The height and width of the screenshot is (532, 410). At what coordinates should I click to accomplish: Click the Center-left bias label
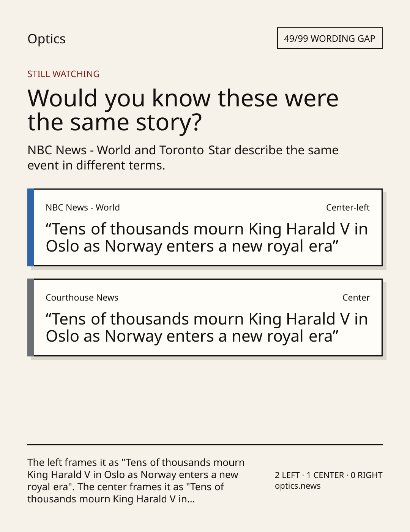click(x=348, y=207)
